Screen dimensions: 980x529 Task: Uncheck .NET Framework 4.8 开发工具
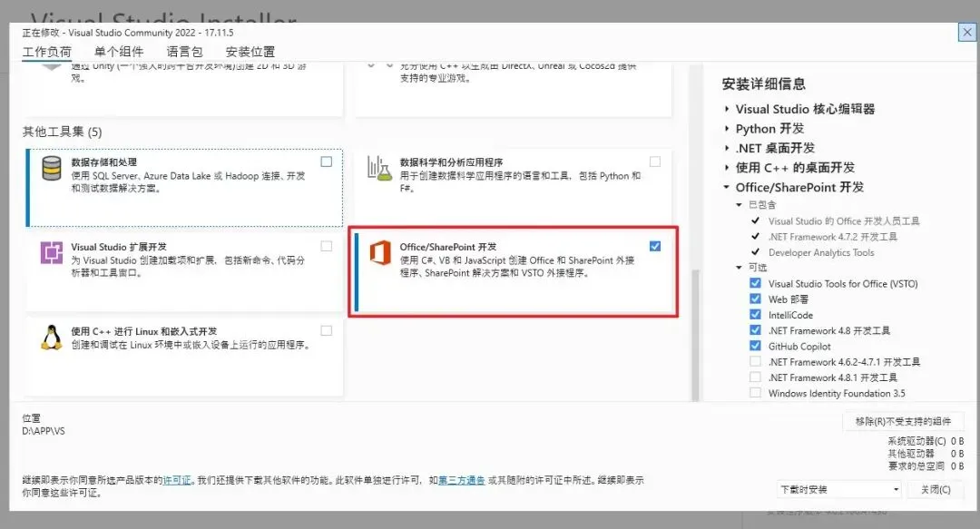point(756,330)
